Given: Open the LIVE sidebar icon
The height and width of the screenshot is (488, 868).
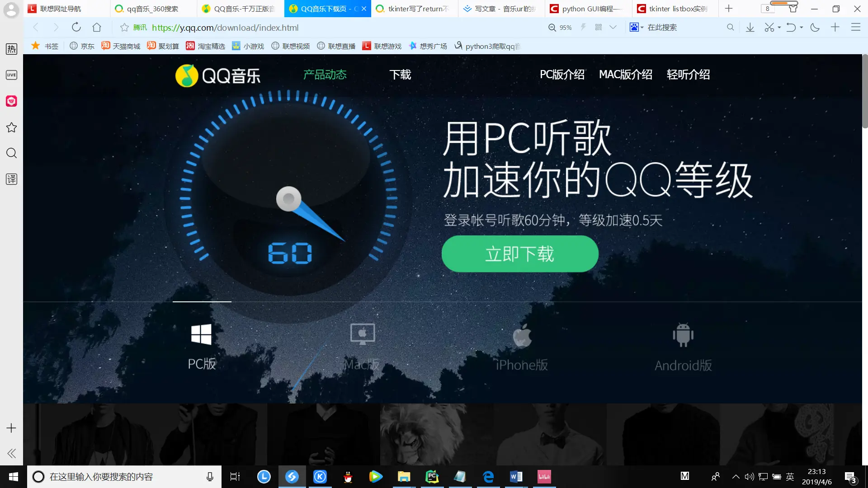Looking at the screenshot, I should [11, 75].
